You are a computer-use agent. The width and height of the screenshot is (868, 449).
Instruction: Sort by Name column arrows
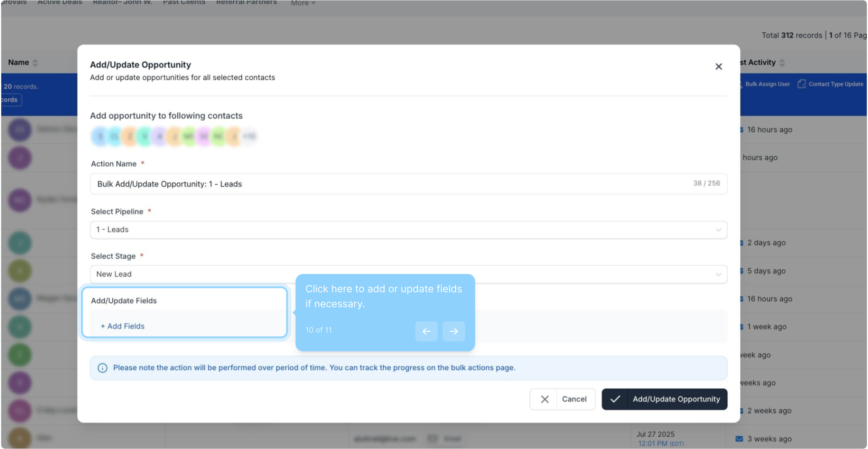pos(35,63)
